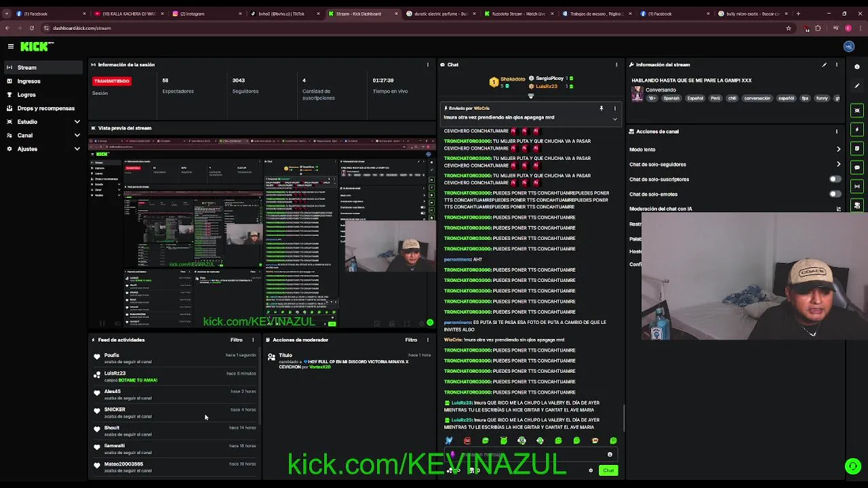
Task: Open emoji picker in chat input
Action: 610,455
